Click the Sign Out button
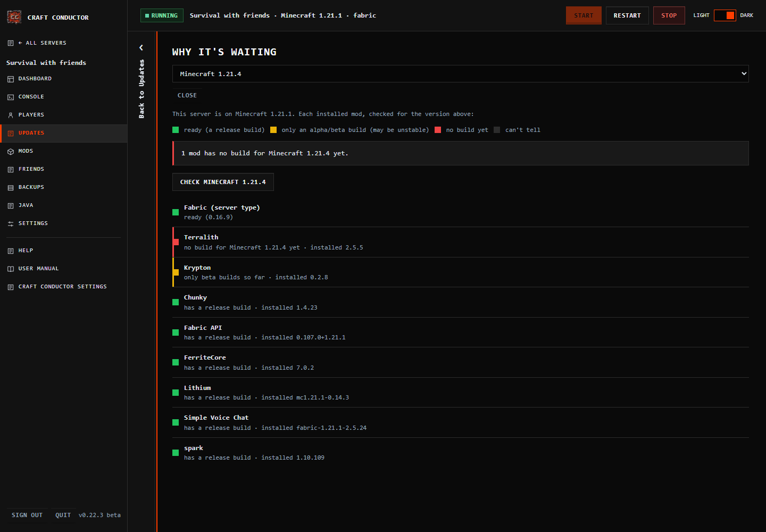Viewport: 766px width, 532px height. [x=27, y=515]
